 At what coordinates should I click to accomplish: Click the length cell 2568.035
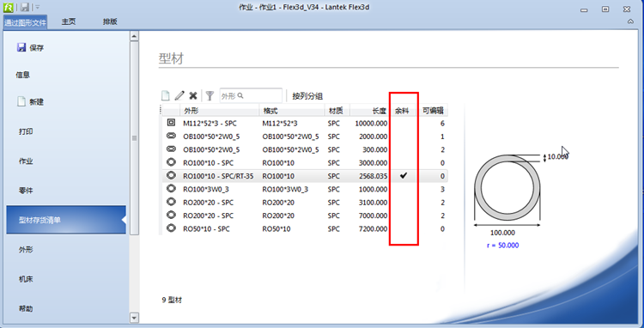(373, 176)
